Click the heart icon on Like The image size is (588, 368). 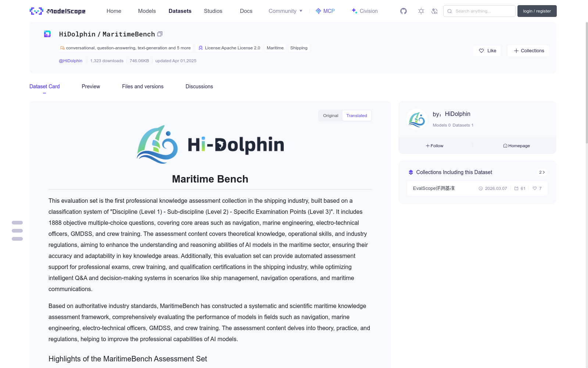point(481,51)
